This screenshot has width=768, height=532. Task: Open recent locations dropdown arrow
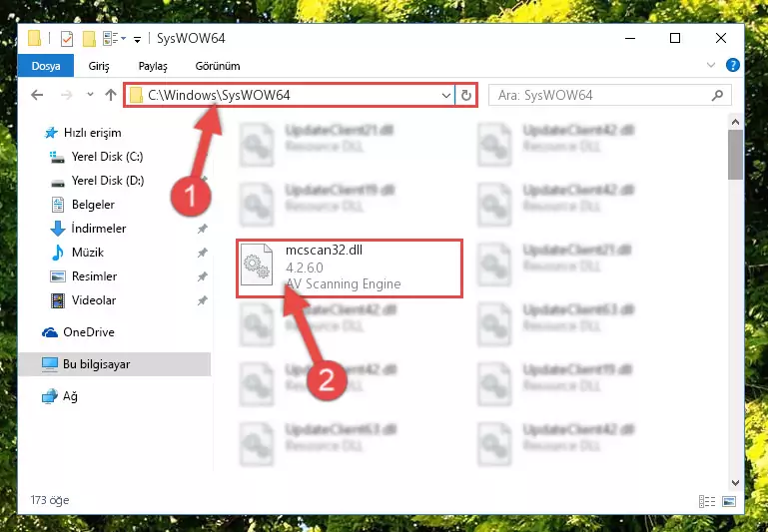point(90,95)
